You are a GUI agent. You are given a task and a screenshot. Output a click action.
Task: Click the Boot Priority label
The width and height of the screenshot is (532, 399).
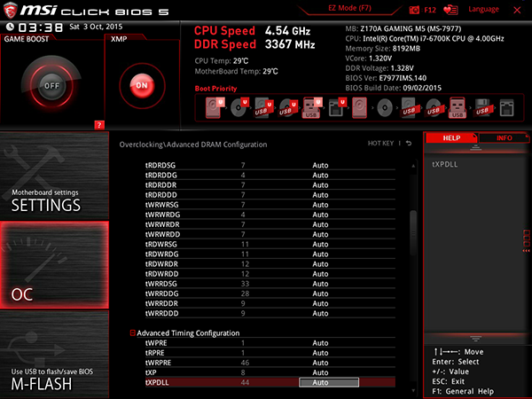click(215, 89)
